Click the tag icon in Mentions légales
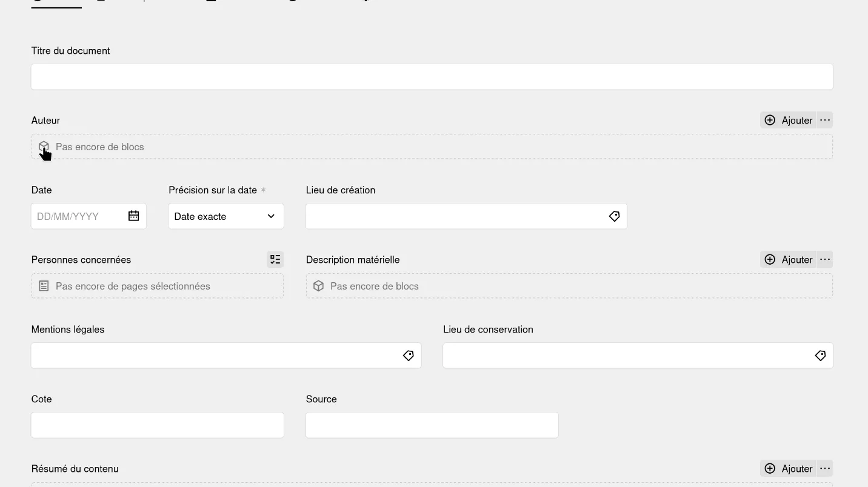 408,356
